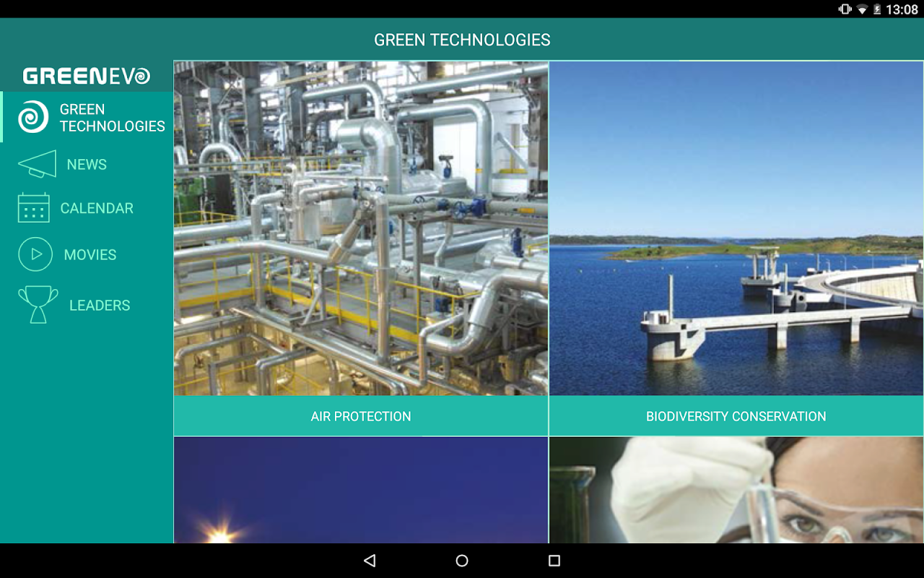Open the industrial pipes photo
The height and width of the screenshot is (578, 924).
point(361,228)
